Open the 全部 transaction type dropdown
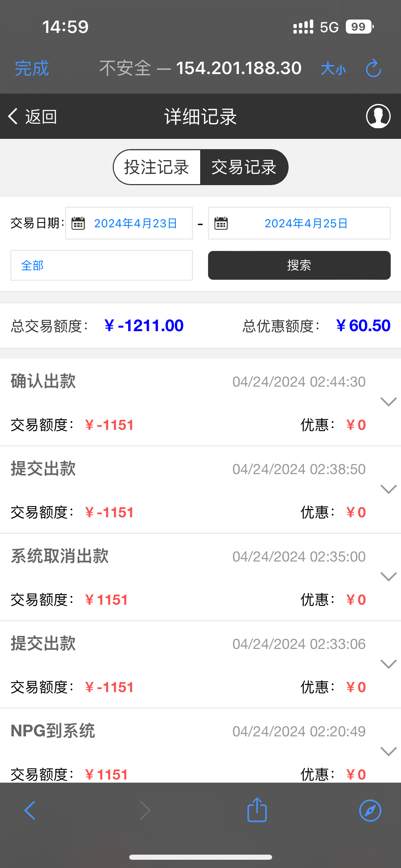Viewport: 401px width, 868px height. [x=101, y=265]
